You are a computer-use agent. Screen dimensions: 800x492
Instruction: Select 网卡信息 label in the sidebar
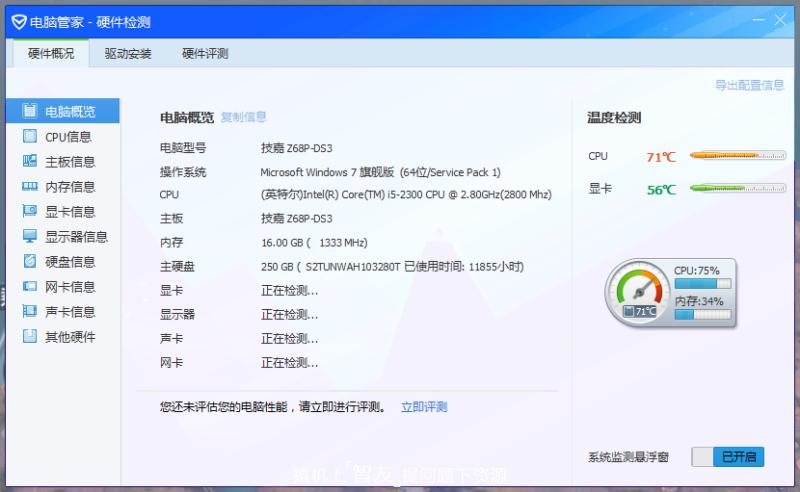point(70,287)
